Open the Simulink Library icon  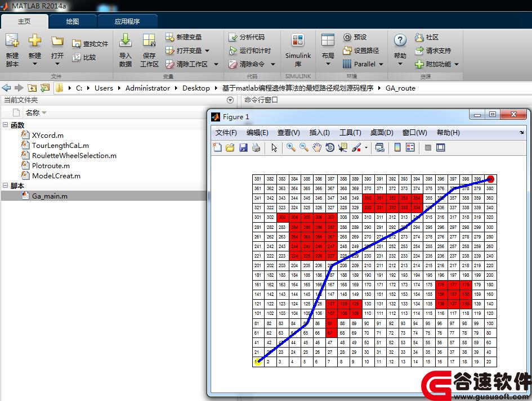(298, 40)
